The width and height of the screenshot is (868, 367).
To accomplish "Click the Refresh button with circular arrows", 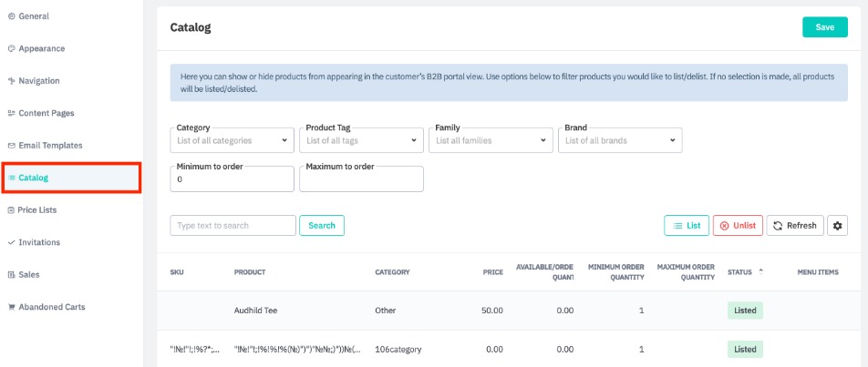I will point(795,226).
